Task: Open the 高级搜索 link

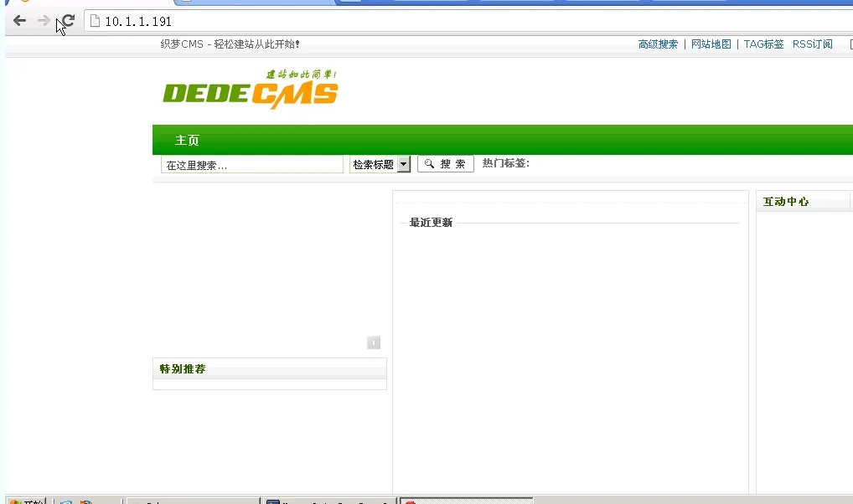Action: tap(658, 44)
